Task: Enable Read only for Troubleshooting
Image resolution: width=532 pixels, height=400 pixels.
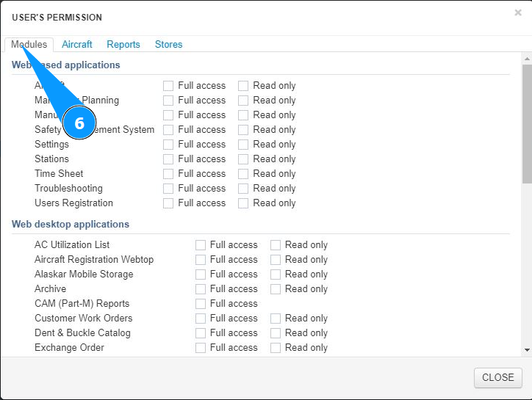Action: click(243, 189)
